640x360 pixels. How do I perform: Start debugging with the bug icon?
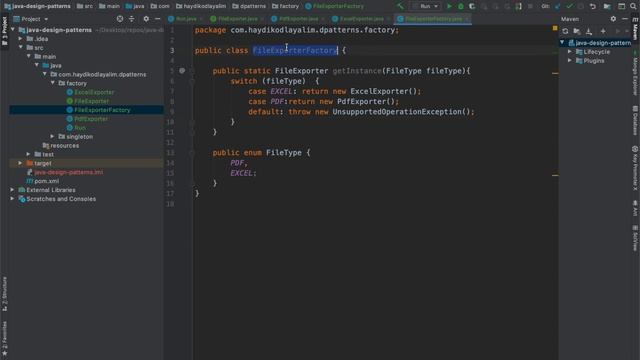point(461,6)
